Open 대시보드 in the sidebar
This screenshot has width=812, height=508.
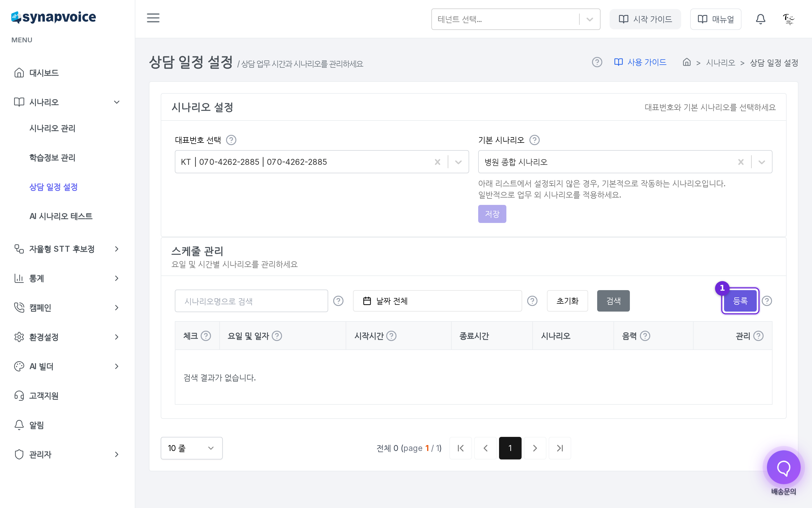tap(44, 73)
